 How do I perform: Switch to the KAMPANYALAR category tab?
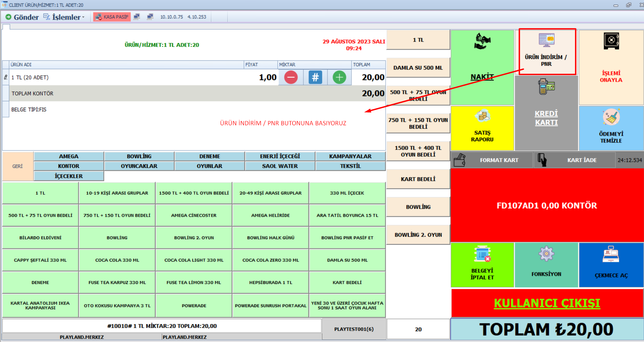tap(350, 156)
